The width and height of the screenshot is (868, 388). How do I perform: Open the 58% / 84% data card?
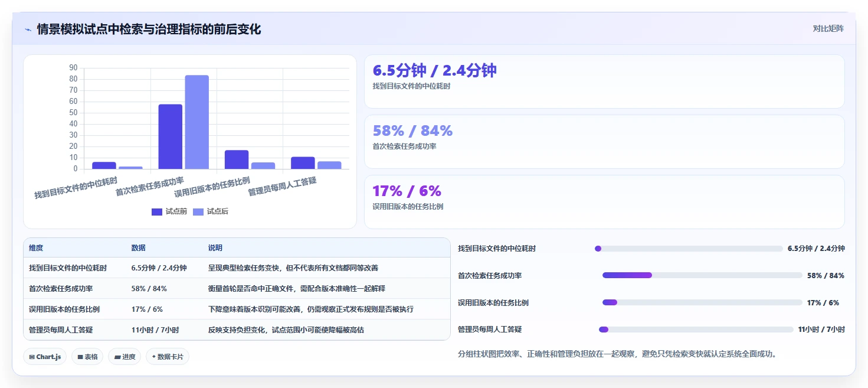tap(604, 142)
